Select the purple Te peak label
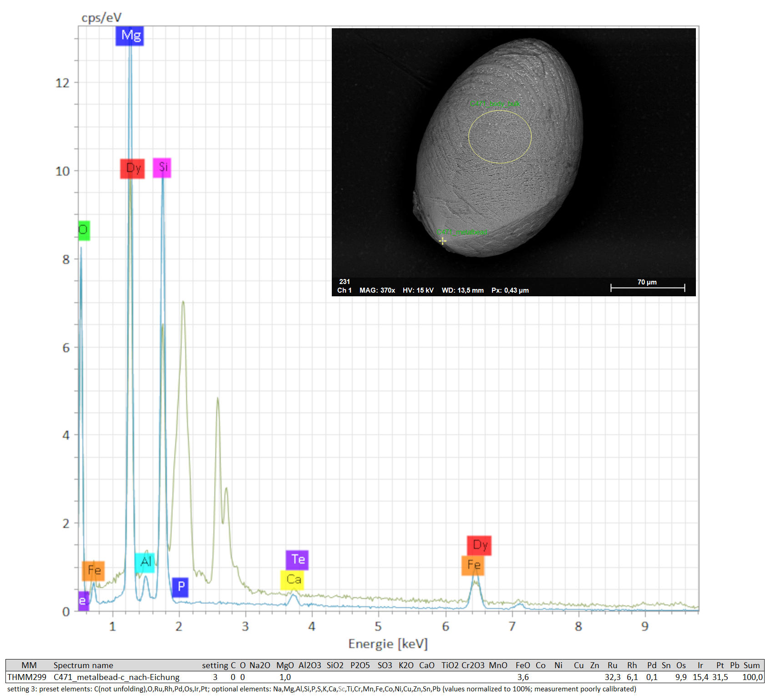The width and height of the screenshot is (771, 700). coord(297,560)
